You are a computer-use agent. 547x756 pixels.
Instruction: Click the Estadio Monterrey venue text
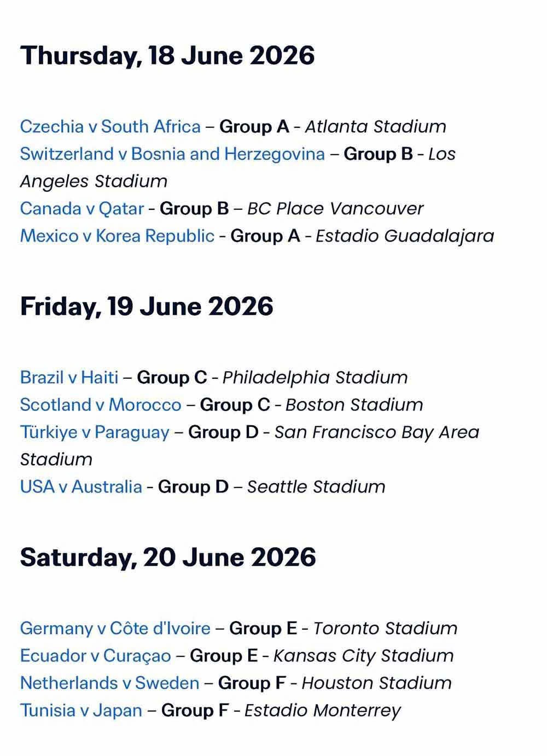(x=323, y=711)
